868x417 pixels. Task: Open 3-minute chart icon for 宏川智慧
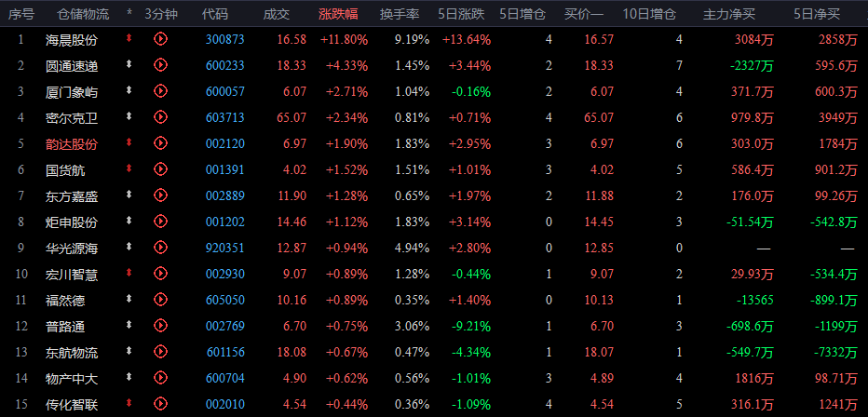160,274
